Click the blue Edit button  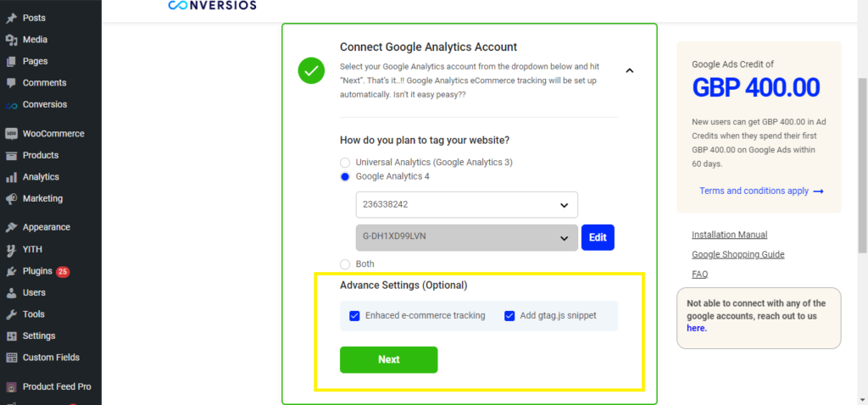[598, 237]
